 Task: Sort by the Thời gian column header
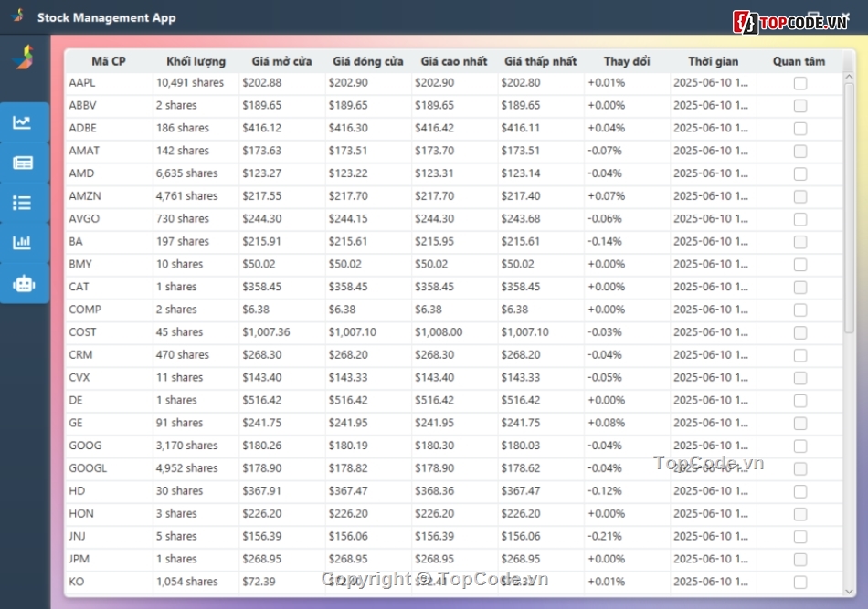pyautogui.click(x=713, y=61)
